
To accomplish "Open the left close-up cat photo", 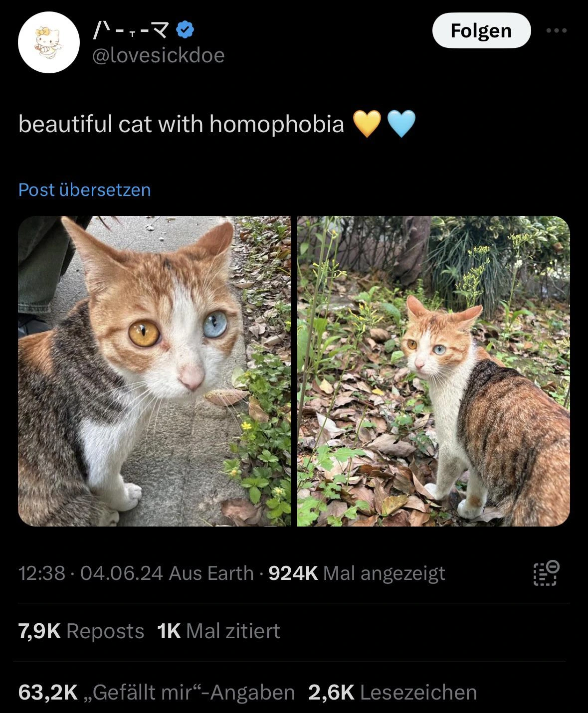I will [155, 371].
